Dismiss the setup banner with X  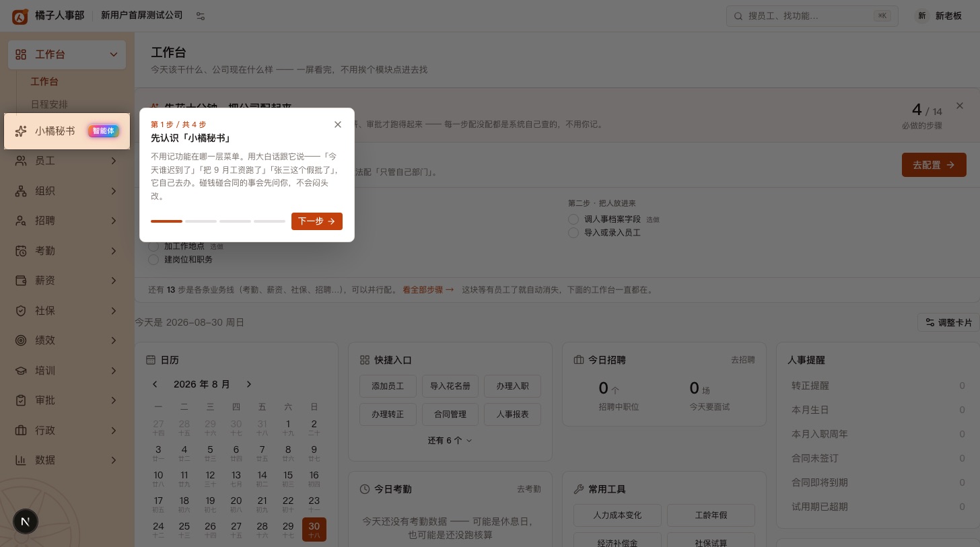(960, 106)
